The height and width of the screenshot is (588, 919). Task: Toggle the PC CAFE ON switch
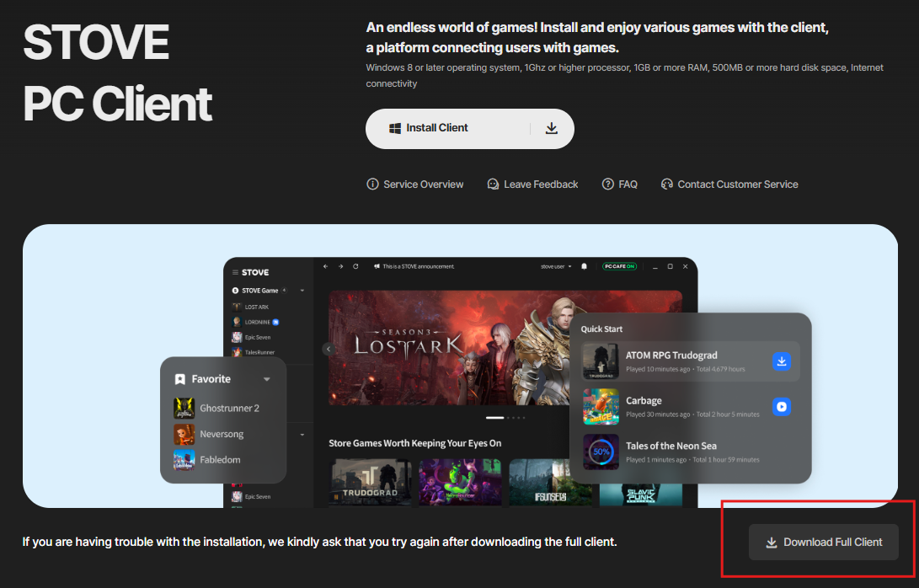pos(619,266)
